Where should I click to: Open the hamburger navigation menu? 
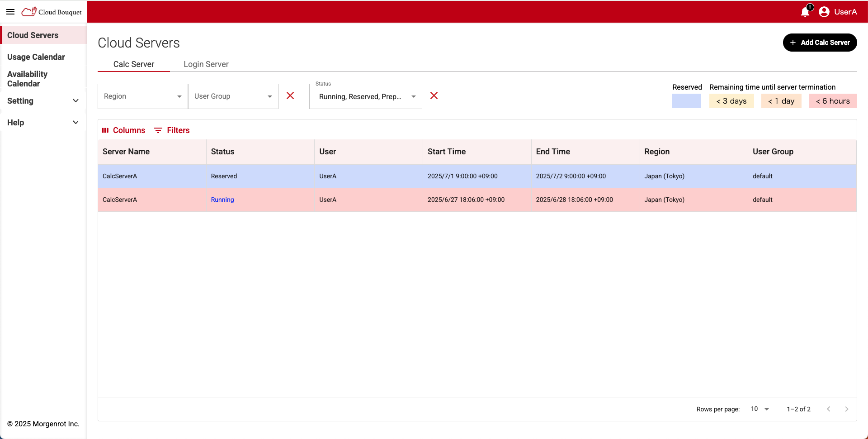coord(10,12)
